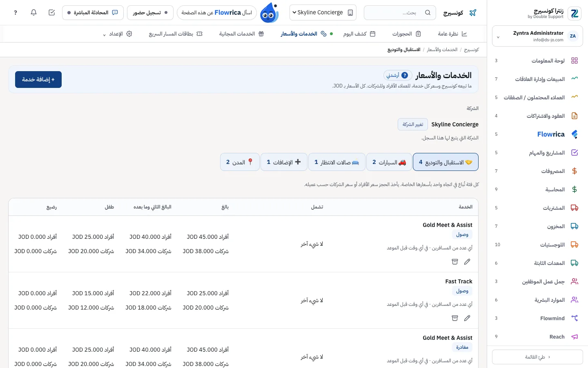Click تسجيل حضور check-in button
Viewport: 588px width, 368px height.
(150, 13)
